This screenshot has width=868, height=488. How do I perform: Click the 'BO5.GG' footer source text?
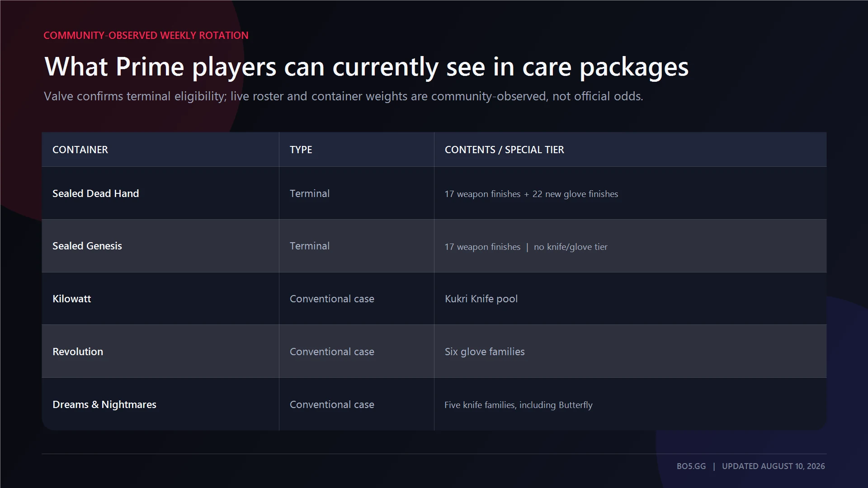pyautogui.click(x=691, y=466)
